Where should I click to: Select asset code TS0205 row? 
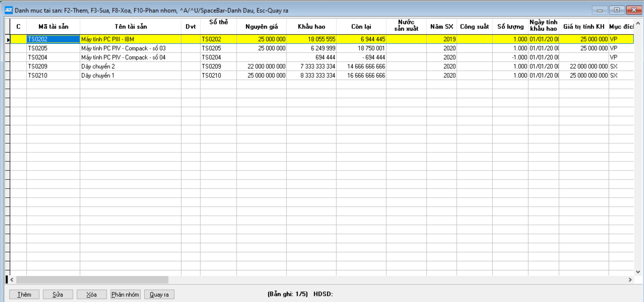(x=38, y=48)
